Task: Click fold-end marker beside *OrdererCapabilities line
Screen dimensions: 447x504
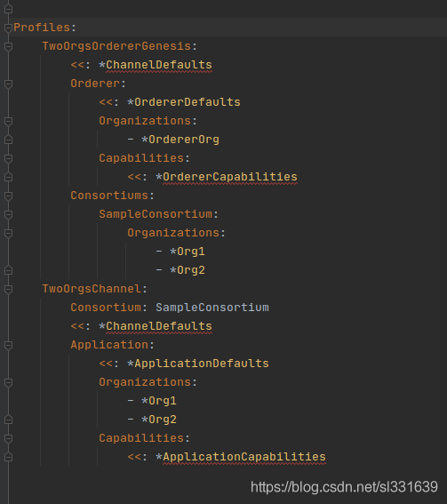Action: 8,177
